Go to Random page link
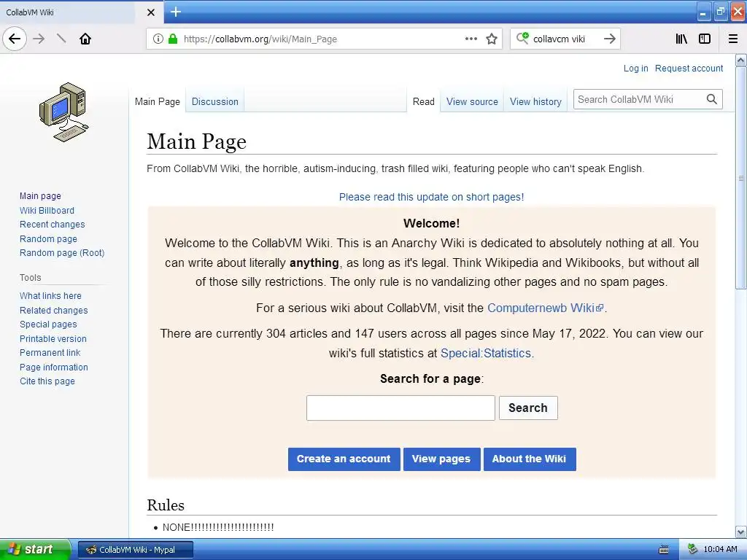 pyautogui.click(x=48, y=238)
